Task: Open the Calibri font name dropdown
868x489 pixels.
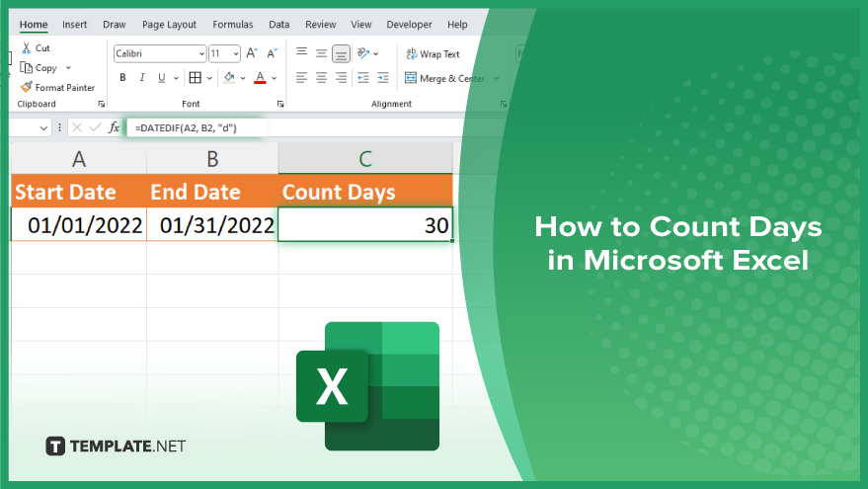Action: [x=201, y=53]
